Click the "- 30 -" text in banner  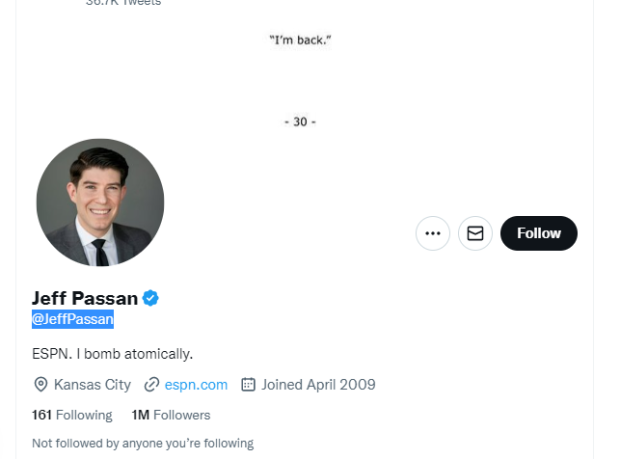300,122
